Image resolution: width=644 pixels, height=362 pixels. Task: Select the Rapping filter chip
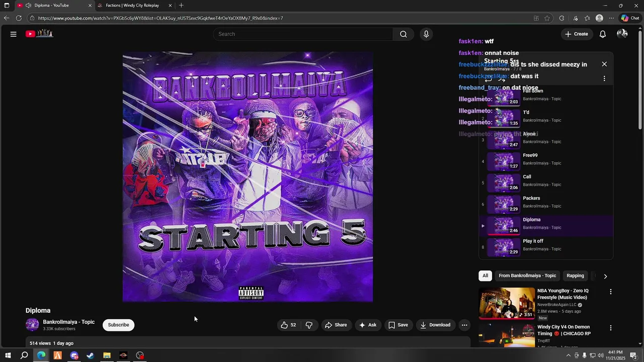575,276
